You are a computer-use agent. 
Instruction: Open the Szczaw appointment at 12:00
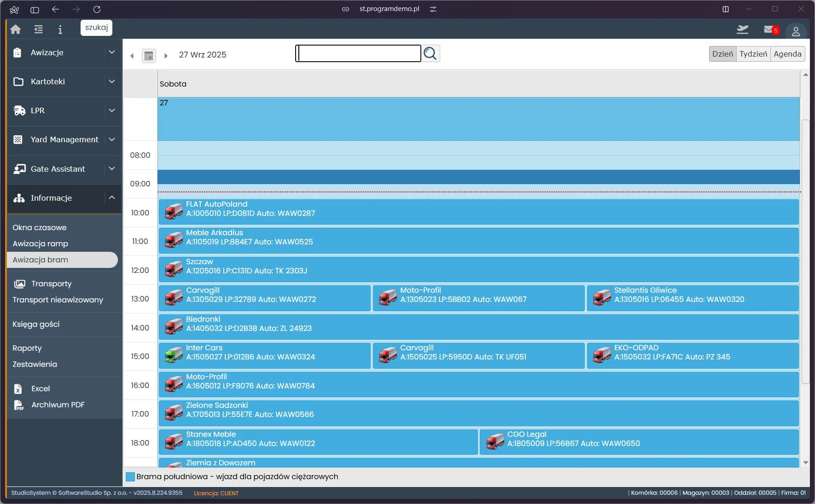478,269
